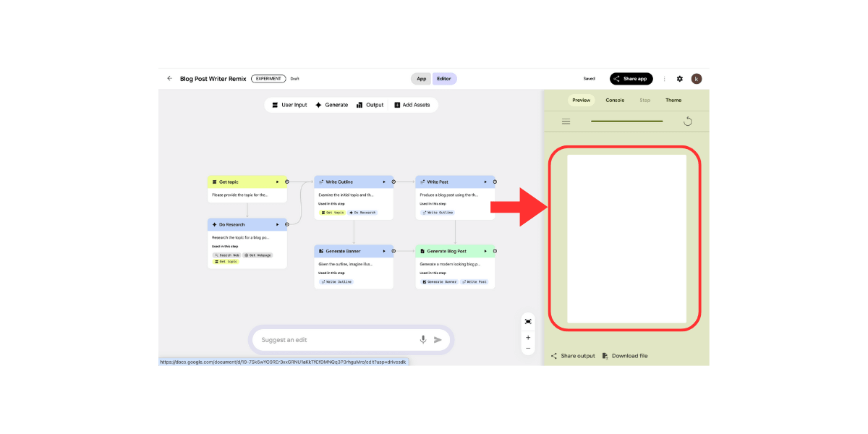Open the Theme tab
Screen dimensions: 868x434
673,101
